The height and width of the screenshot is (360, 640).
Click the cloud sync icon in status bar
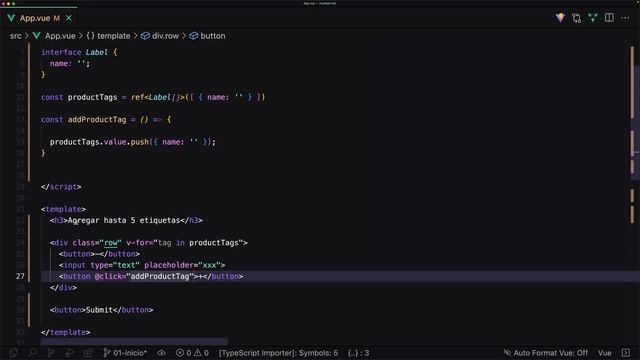point(162,353)
